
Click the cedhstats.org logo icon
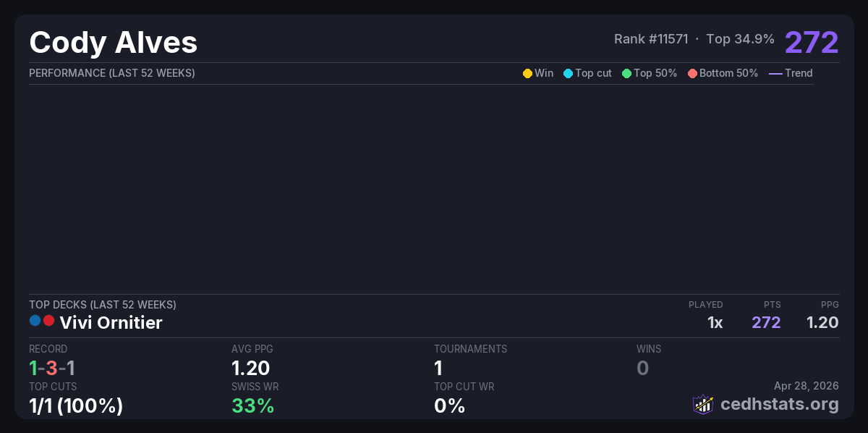click(703, 404)
